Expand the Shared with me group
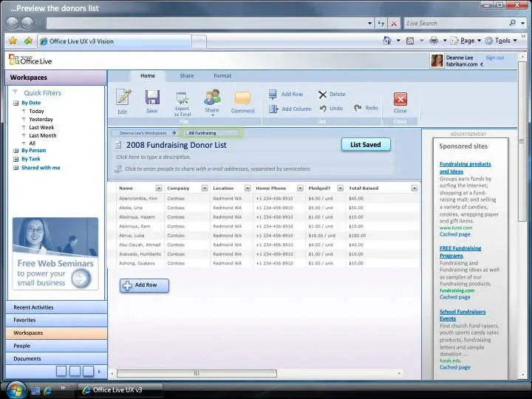 (16, 168)
